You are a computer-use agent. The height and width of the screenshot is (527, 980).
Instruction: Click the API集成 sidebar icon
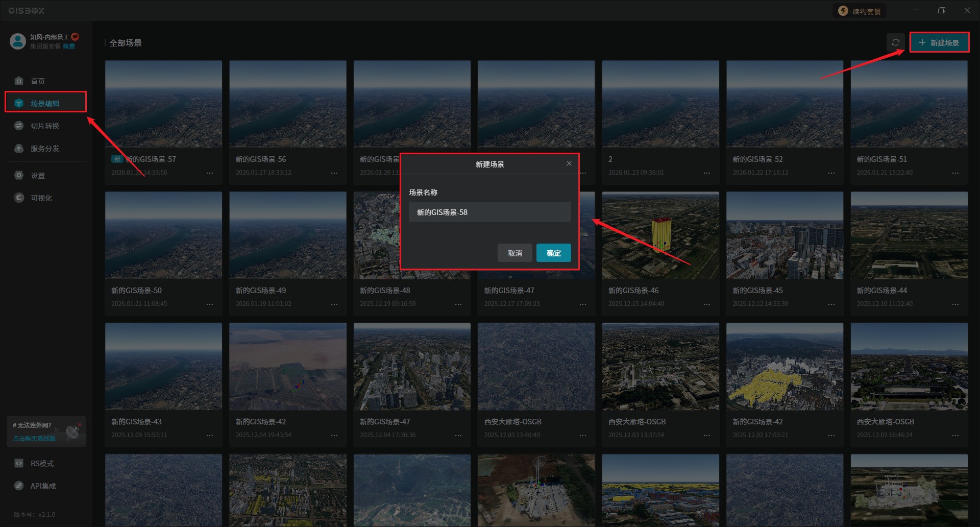[19, 486]
